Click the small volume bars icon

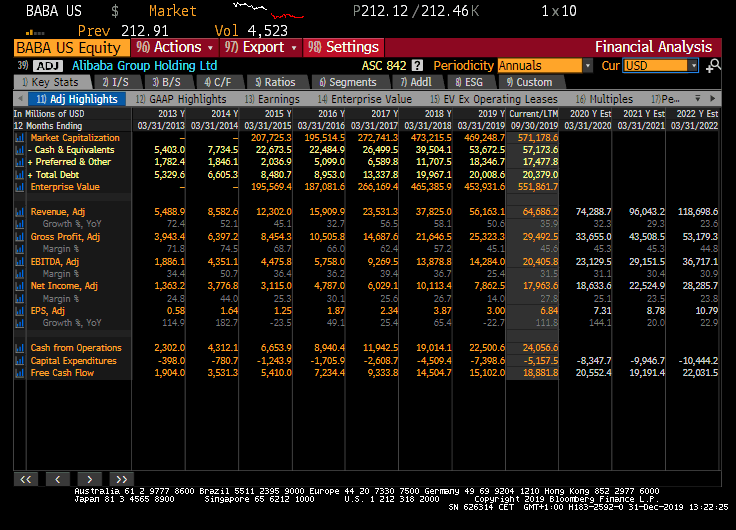point(35,32)
